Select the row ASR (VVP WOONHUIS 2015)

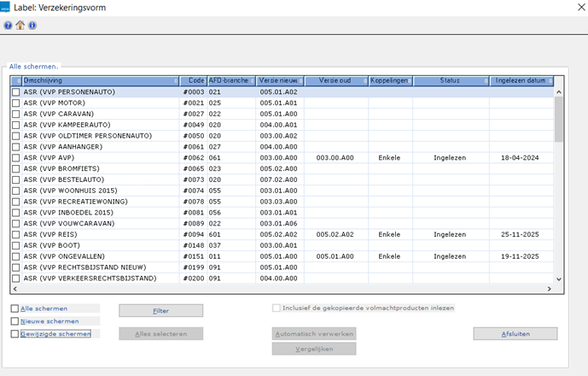point(282,191)
